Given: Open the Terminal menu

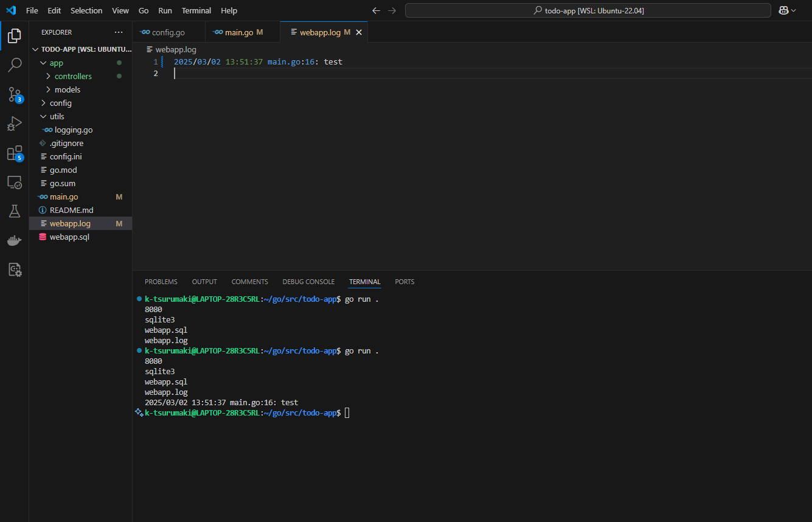Looking at the screenshot, I should 196,10.
